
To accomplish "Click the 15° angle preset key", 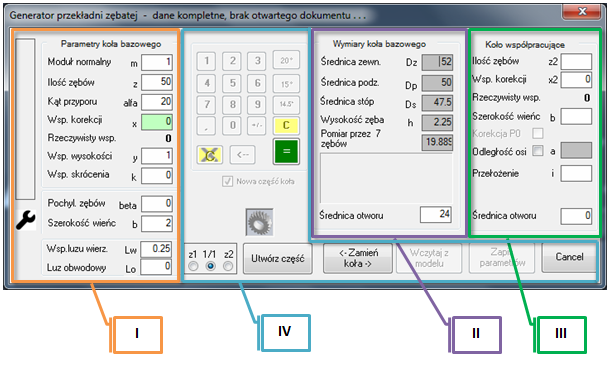I will click(286, 83).
